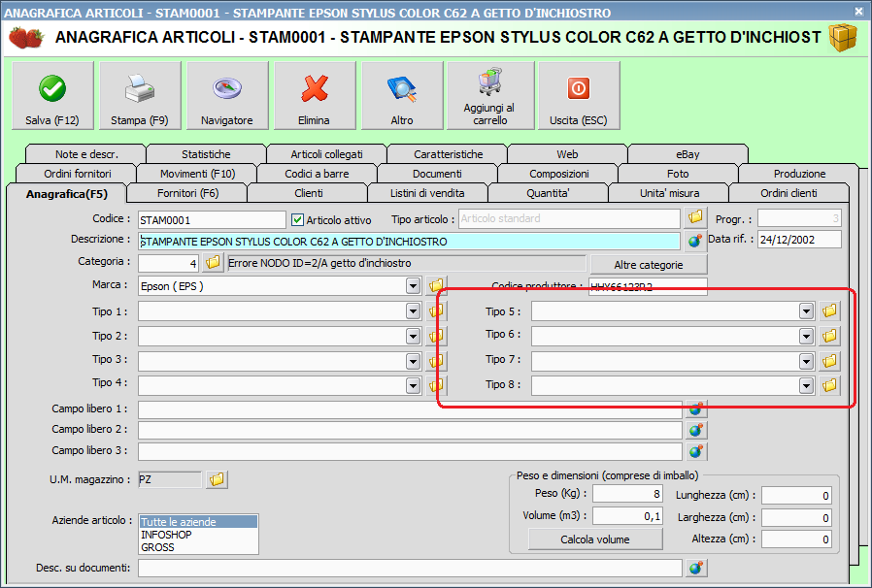
Task: Click the folder icon next to Tipo articolo
Action: [695, 217]
